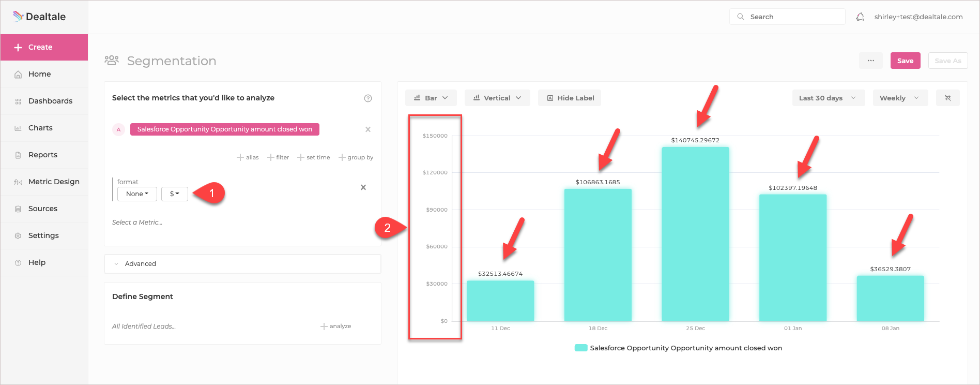Click the 11 Dec bar
This screenshot has height=385, width=980.
500,301
